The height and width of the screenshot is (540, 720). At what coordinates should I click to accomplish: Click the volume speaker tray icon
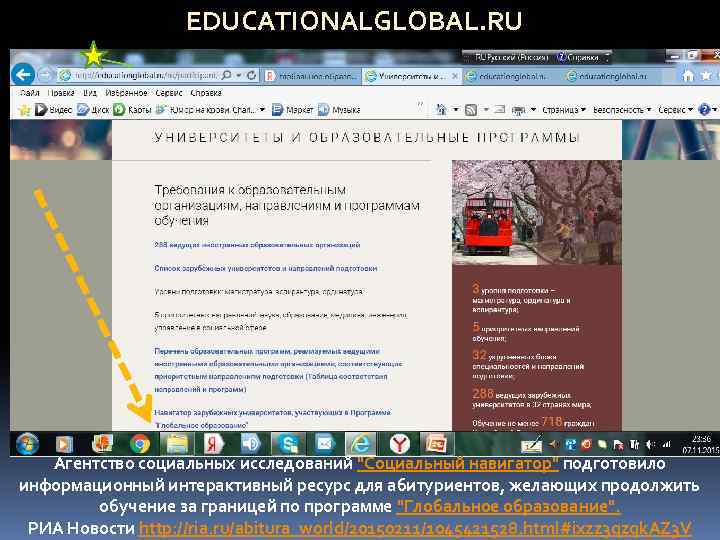coord(651,444)
